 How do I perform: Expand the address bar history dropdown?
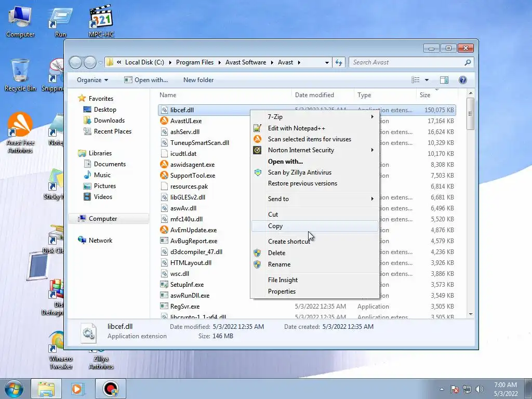point(327,62)
